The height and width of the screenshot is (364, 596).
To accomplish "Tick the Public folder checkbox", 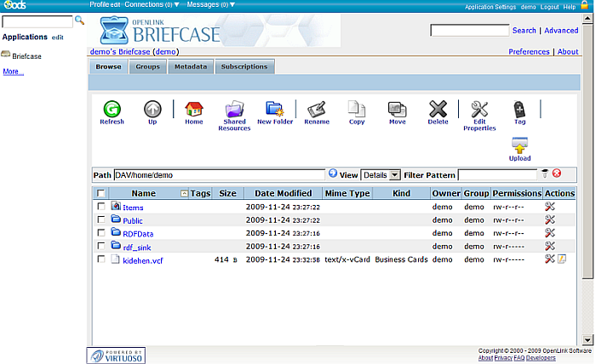I will [x=102, y=220].
